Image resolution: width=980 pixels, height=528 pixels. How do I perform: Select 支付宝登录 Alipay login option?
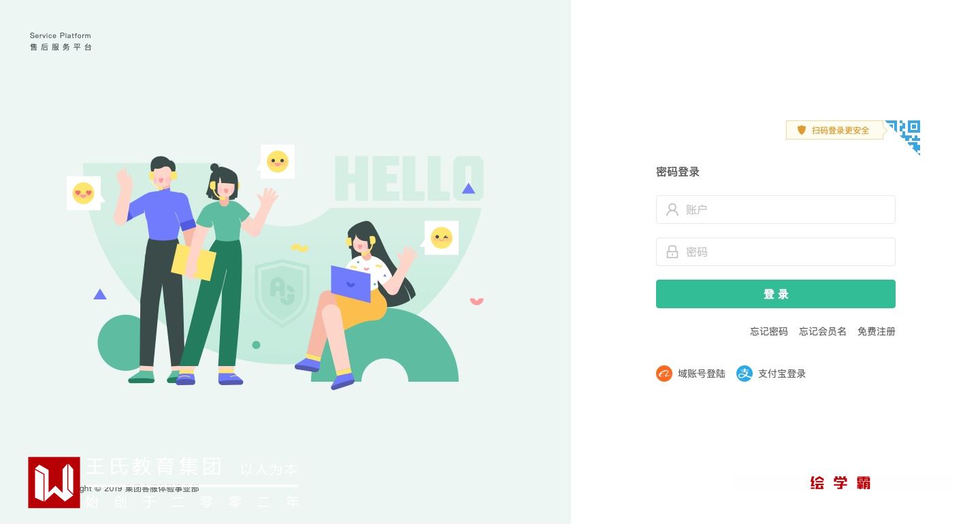[x=782, y=374]
